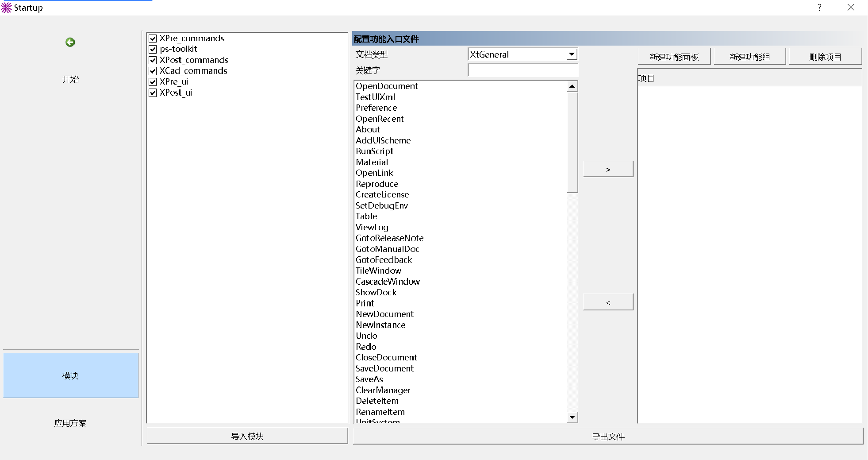Toggle the XCad_commands checkbox
The height and width of the screenshot is (460, 868).
(153, 71)
